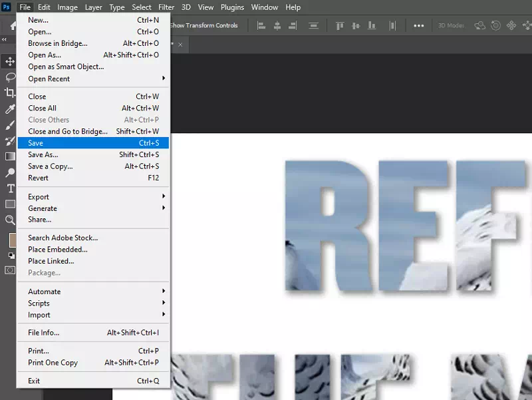
Task: Click the 3D Rotate mode icon
Action: tap(479, 25)
